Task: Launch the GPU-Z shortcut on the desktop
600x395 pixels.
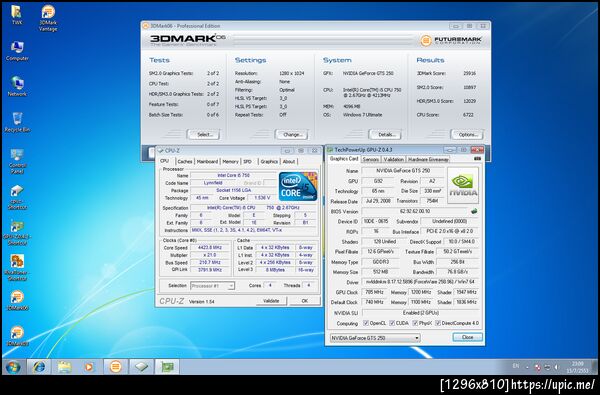Action: pyautogui.click(x=17, y=232)
